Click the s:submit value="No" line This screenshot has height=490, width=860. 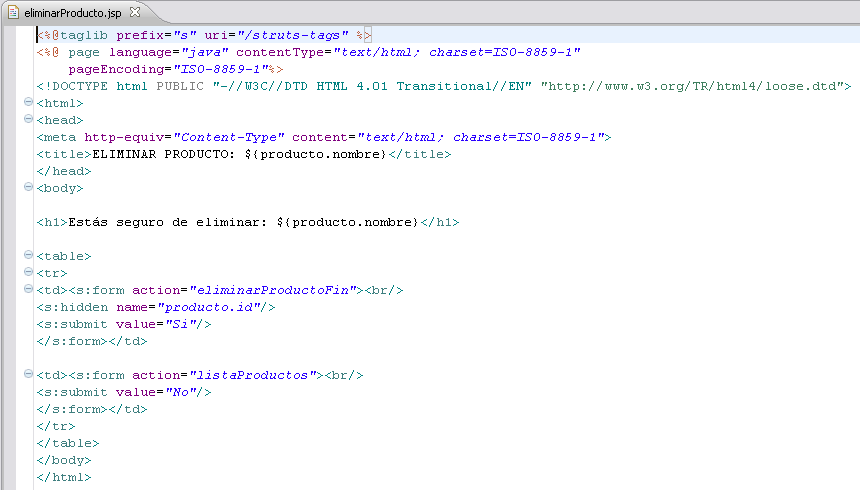click(124, 392)
